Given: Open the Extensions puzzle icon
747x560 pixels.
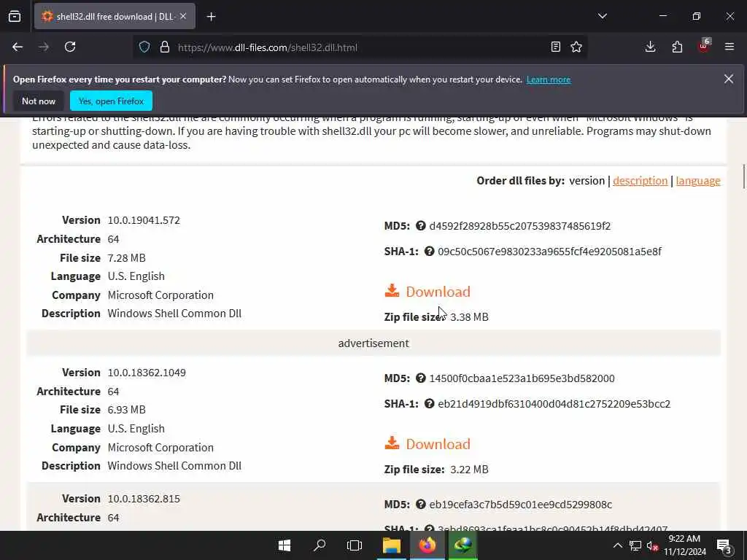Looking at the screenshot, I should point(677,47).
